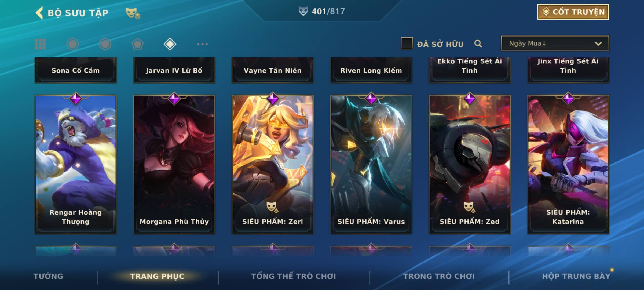
Task: Filter by the circular rarity icon
Action: (x=72, y=44)
